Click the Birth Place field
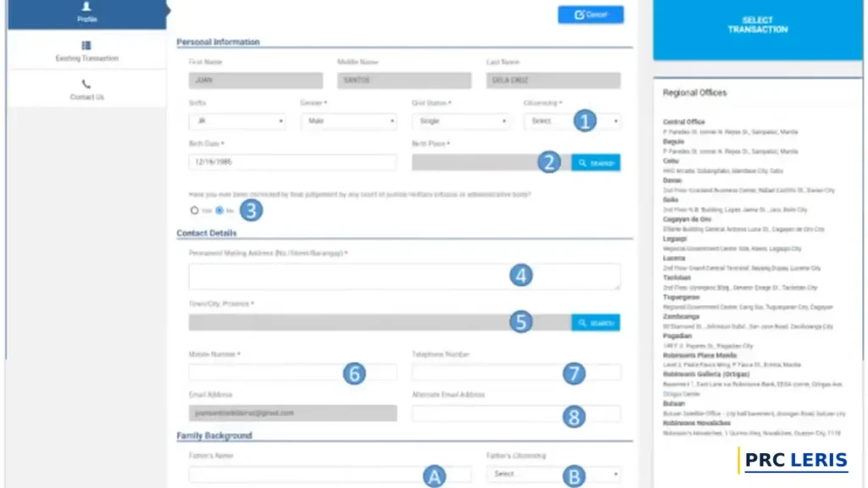The image size is (868, 488). click(492, 162)
